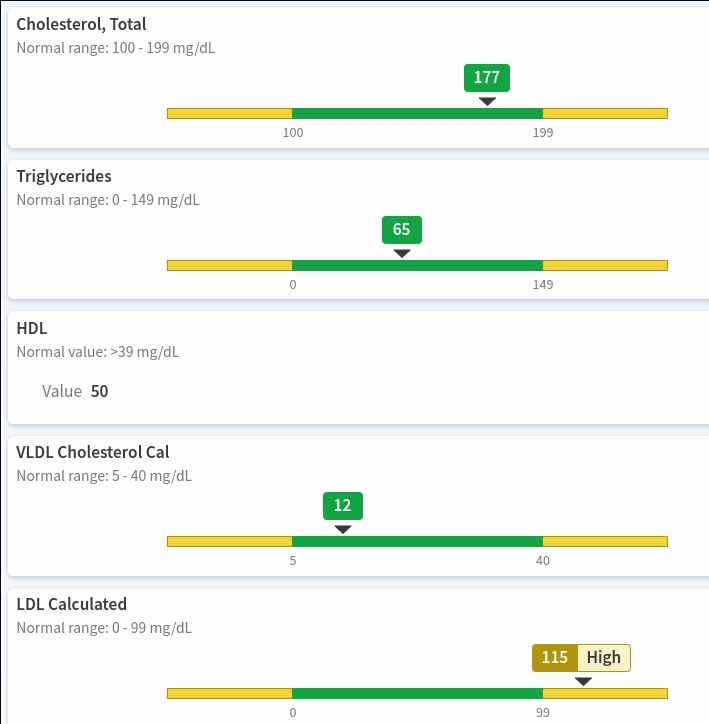
Task: Click the right yellow segment of LDL bar
Action: pyautogui.click(x=605, y=693)
